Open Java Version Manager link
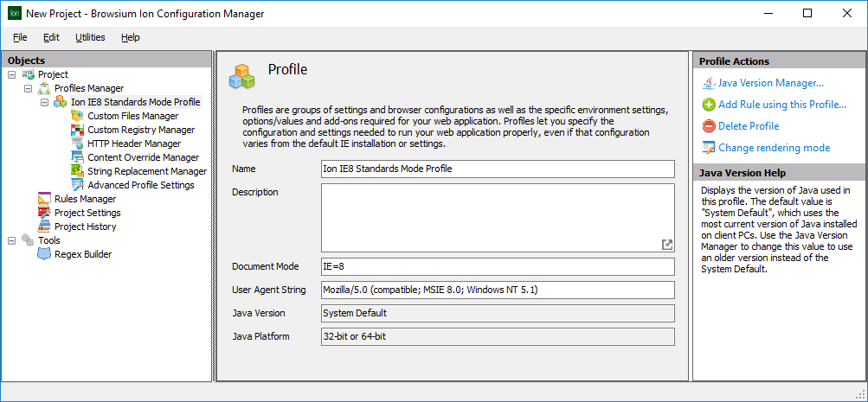The image size is (868, 402). click(770, 83)
